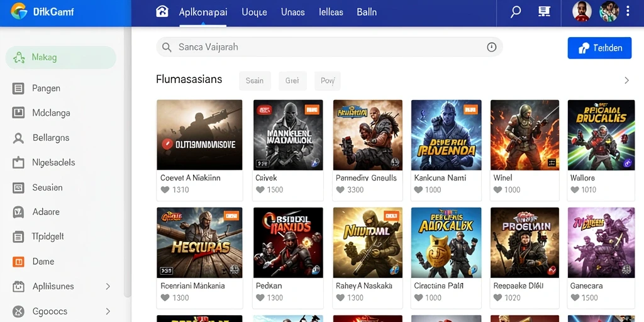
Task: Apply the Pow filter chip
Action: tap(327, 80)
